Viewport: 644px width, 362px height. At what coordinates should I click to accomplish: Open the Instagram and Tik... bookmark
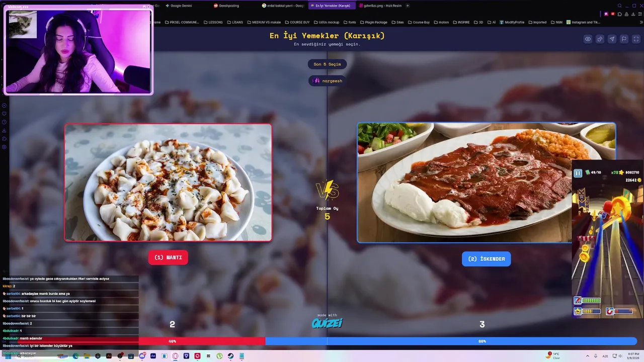(583, 22)
